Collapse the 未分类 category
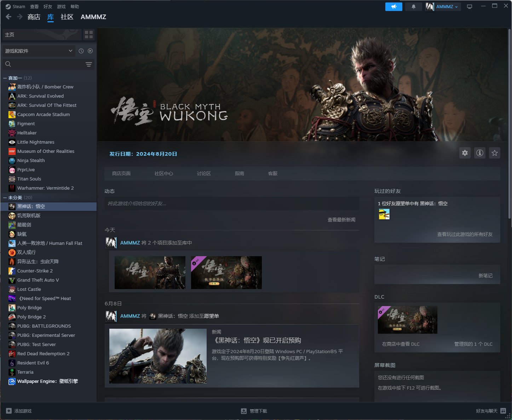 (5, 197)
